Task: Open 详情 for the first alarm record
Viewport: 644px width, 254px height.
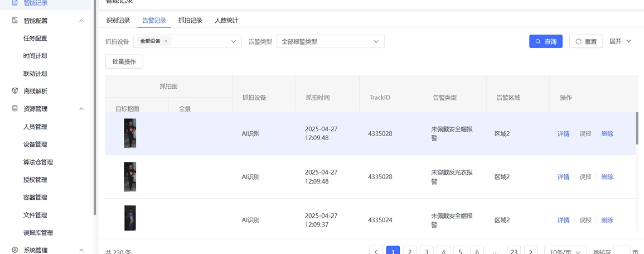Action: 563,134
